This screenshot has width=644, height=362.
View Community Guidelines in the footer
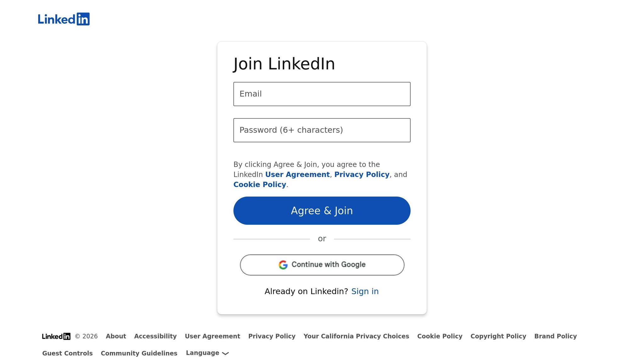point(139,353)
